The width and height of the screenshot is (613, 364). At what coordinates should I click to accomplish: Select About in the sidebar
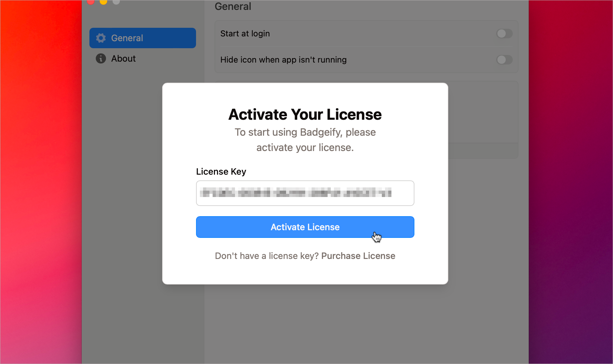pos(124,58)
